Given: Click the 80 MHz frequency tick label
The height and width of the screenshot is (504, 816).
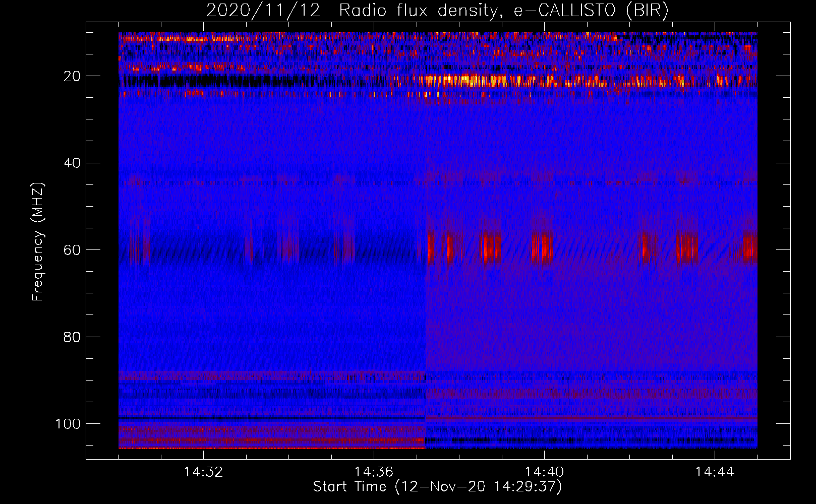Looking at the screenshot, I should coord(72,337).
